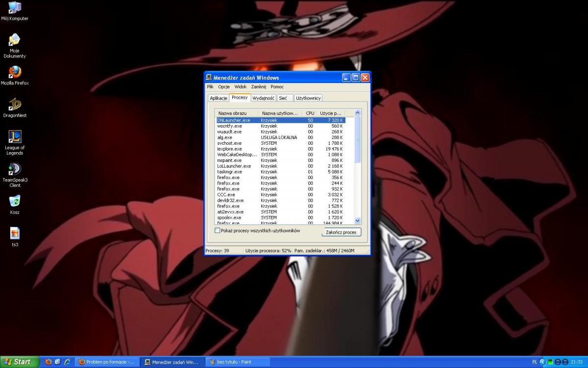
Task: Open the Kosz recycle bin icon
Action: (x=15, y=205)
